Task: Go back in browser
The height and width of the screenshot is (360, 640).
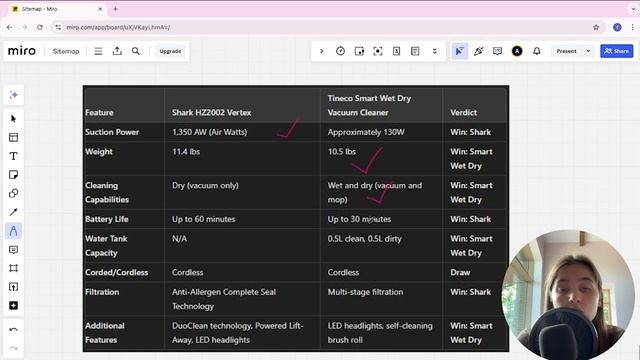Action: [9, 27]
